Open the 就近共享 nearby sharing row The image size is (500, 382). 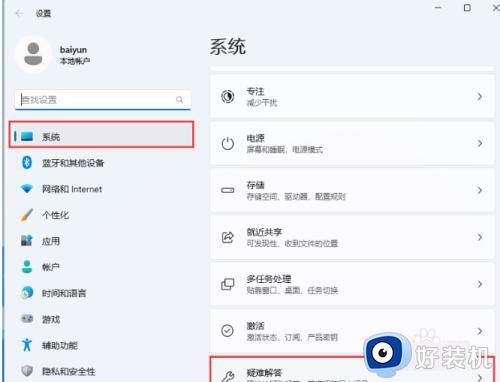352,237
